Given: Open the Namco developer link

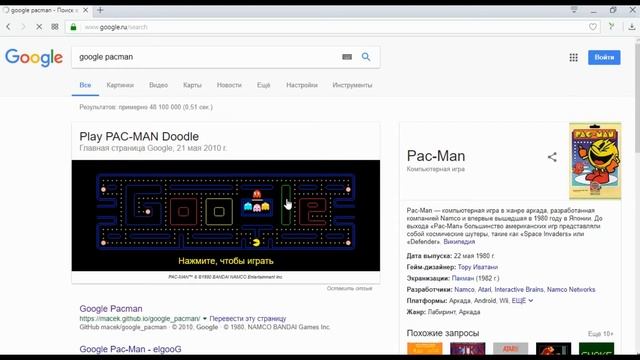Looking at the screenshot, I should [464, 289].
